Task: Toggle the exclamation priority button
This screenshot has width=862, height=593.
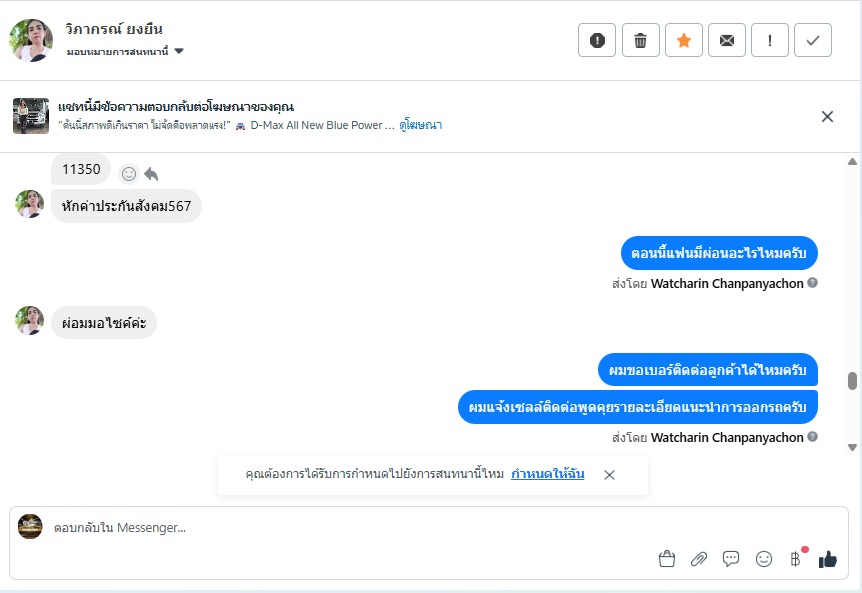Action: coord(770,40)
